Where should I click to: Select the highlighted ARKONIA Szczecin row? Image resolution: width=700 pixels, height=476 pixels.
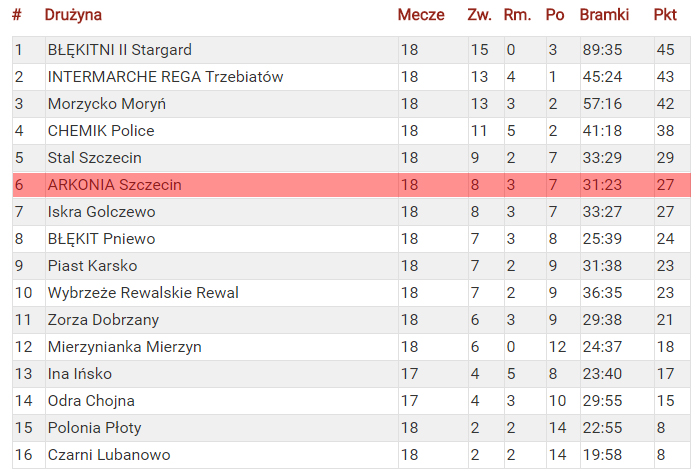351,185
